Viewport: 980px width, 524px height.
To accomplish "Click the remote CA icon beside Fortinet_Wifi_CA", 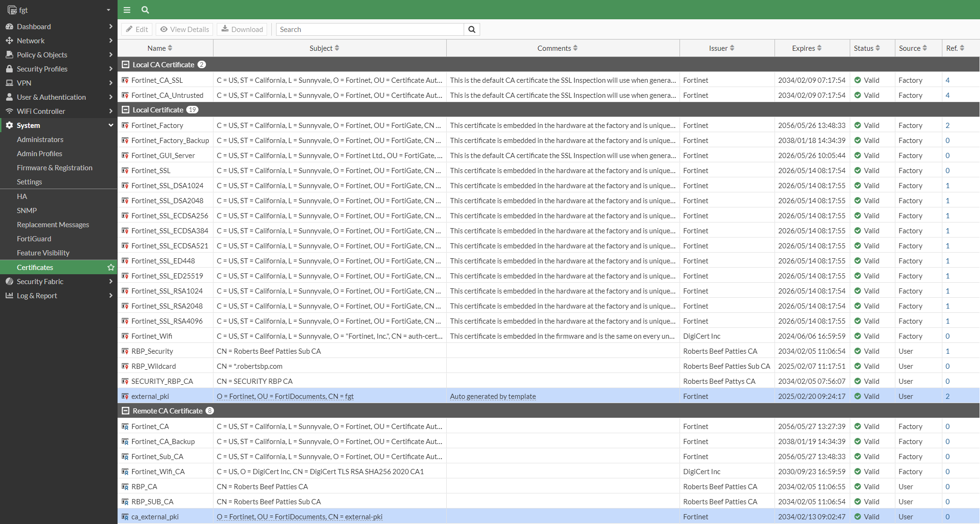I will point(125,471).
